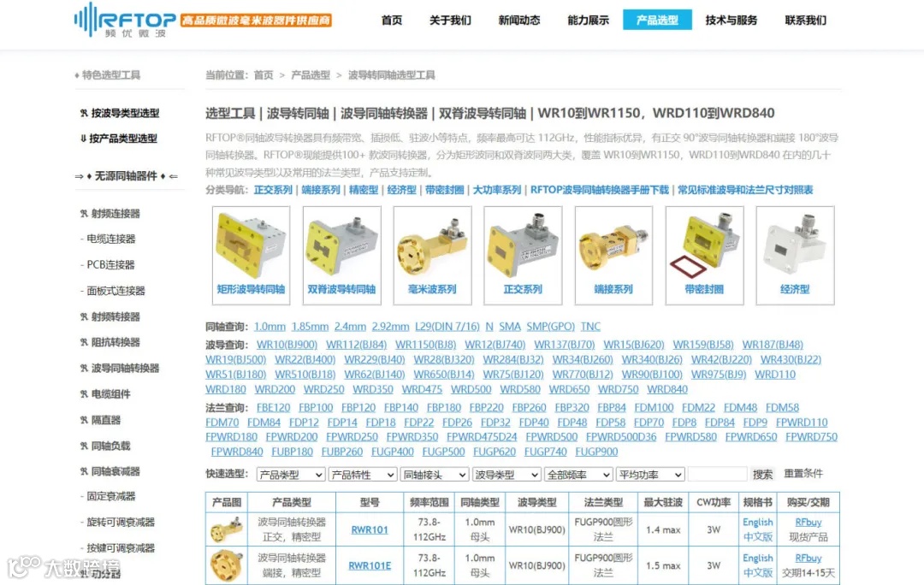
Task: Open 能力展示 in the top navigation
Action: (x=588, y=20)
